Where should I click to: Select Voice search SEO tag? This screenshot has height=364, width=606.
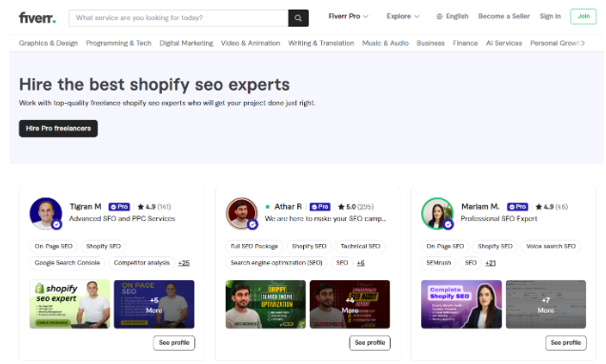(551, 246)
